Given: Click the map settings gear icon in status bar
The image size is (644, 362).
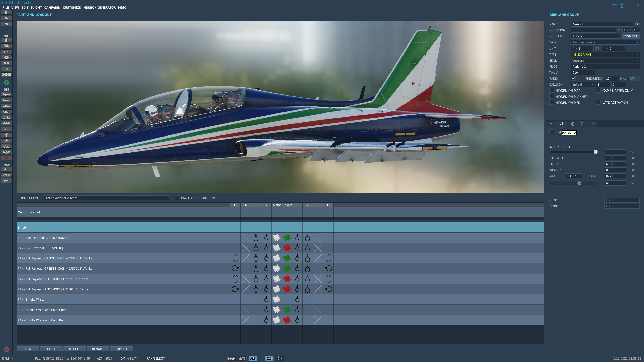Looking at the screenshot, I should 280,358.
